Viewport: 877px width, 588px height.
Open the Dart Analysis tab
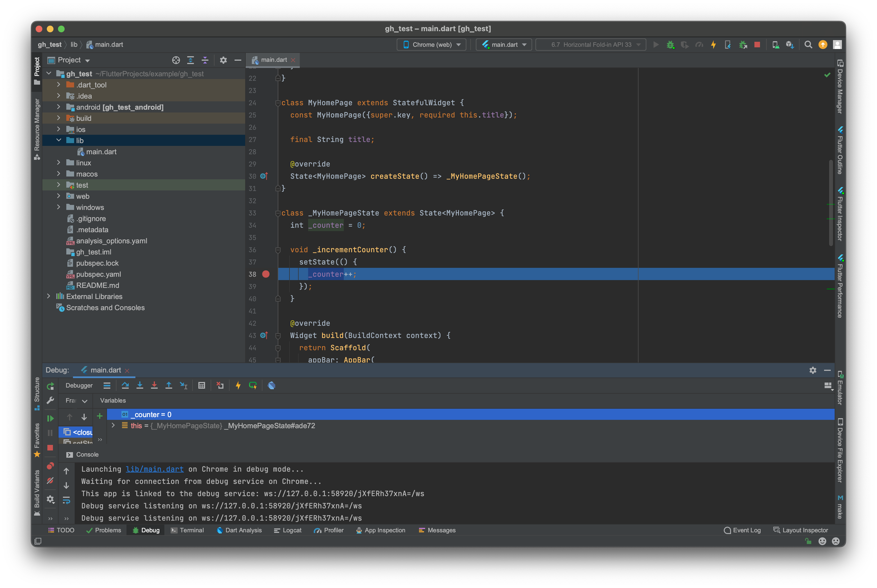coord(239,530)
